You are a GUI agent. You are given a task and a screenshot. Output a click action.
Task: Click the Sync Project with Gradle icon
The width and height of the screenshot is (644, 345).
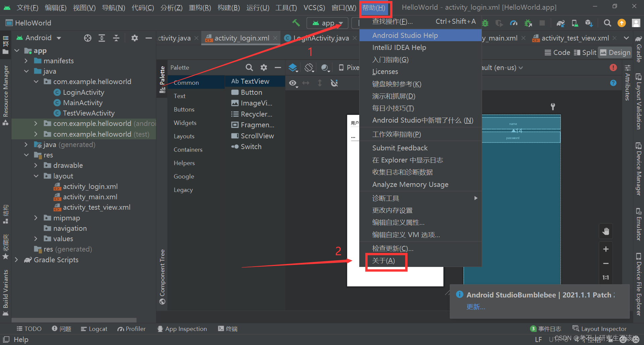560,23
